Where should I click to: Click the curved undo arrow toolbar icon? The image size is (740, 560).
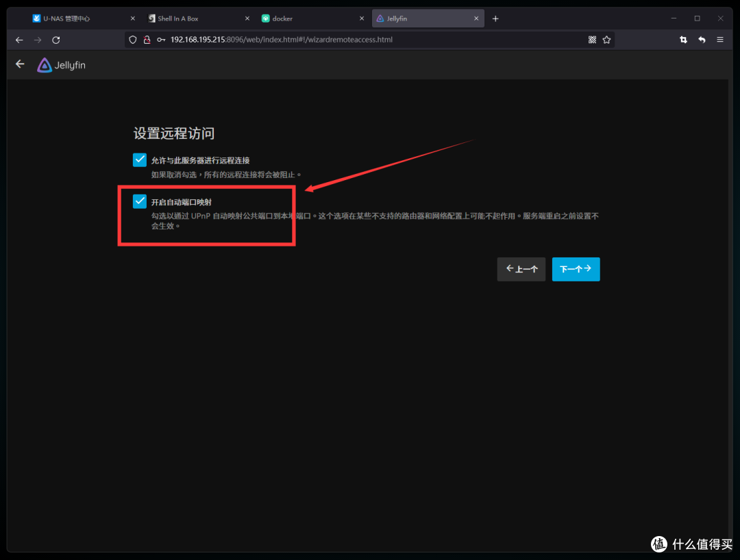pyautogui.click(x=702, y=40)
